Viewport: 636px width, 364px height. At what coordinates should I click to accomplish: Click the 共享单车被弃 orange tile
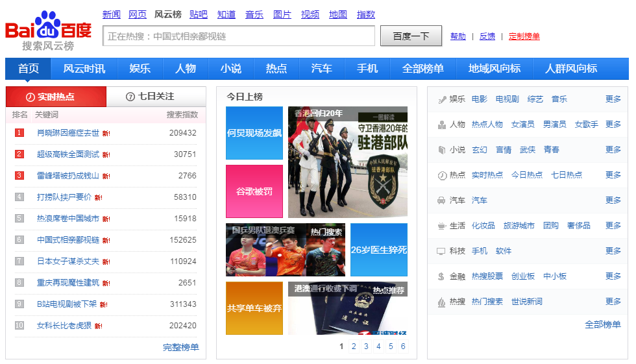point(254,308)
